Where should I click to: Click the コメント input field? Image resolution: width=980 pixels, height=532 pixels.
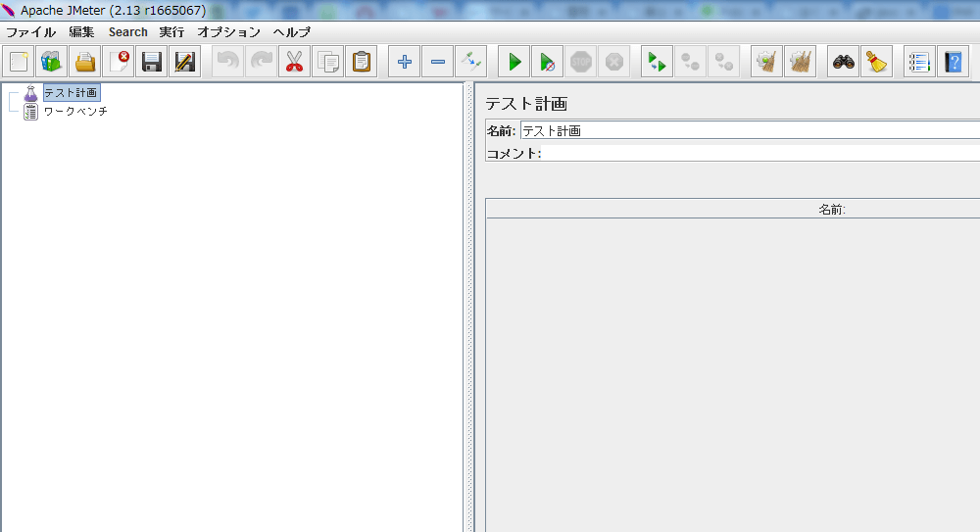760,154
